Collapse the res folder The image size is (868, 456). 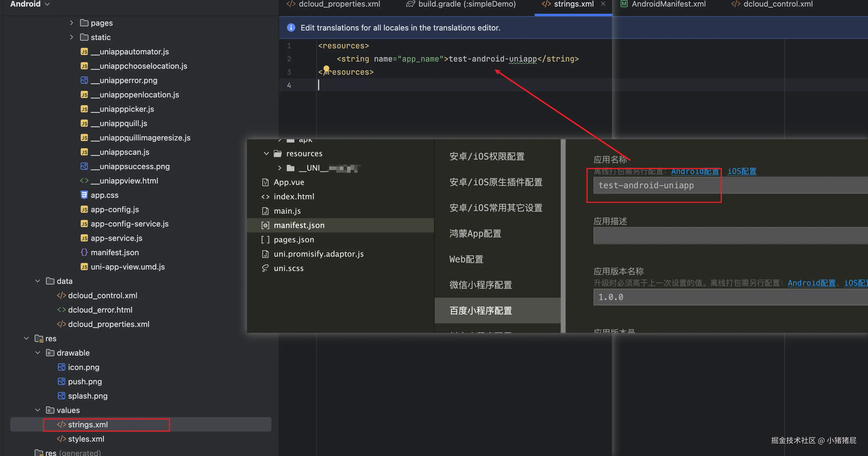pos(26,338)
